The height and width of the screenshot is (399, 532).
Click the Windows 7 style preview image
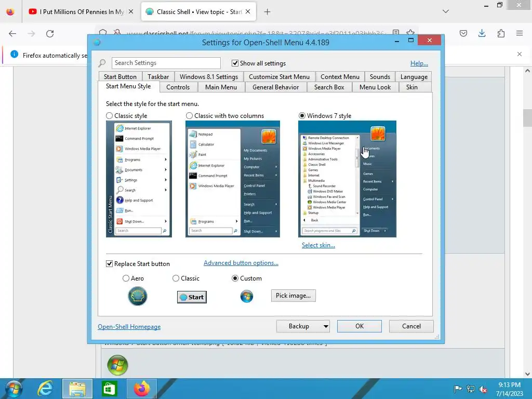(347, 179)
